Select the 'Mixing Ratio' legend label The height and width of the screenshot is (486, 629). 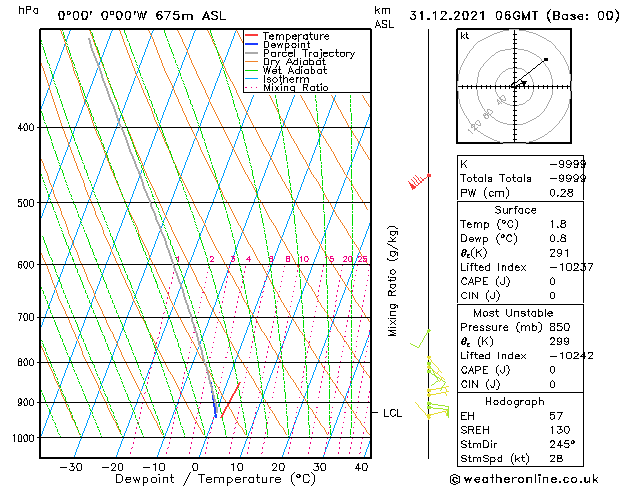[x=296, y=87]
